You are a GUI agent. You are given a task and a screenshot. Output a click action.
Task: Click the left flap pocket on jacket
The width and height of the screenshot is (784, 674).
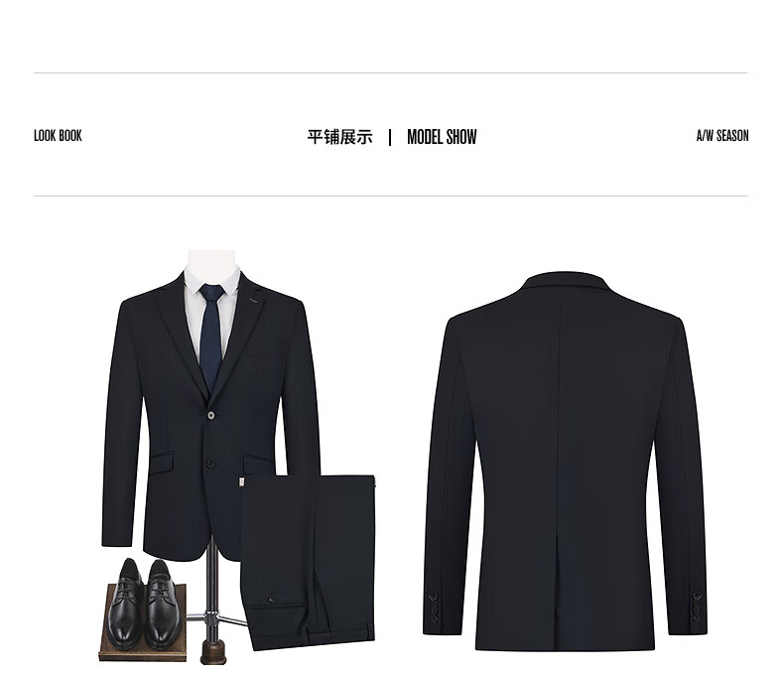click(162, 463)
